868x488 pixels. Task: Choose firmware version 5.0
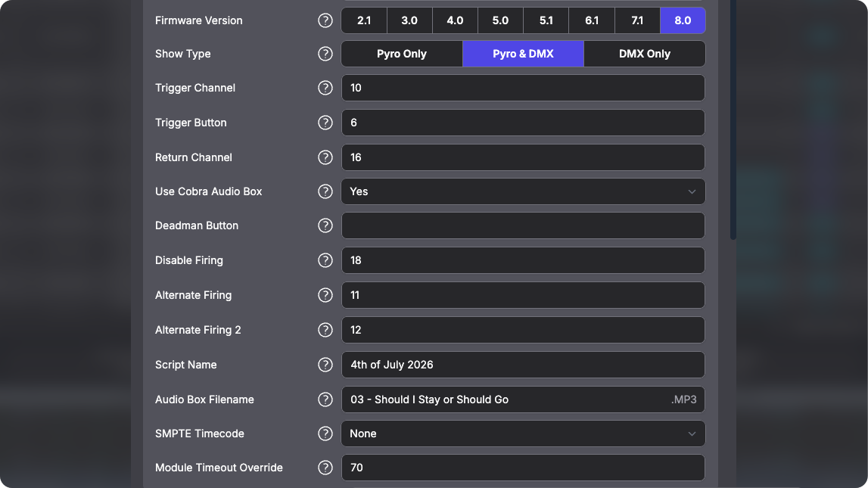tap(500, 20)
